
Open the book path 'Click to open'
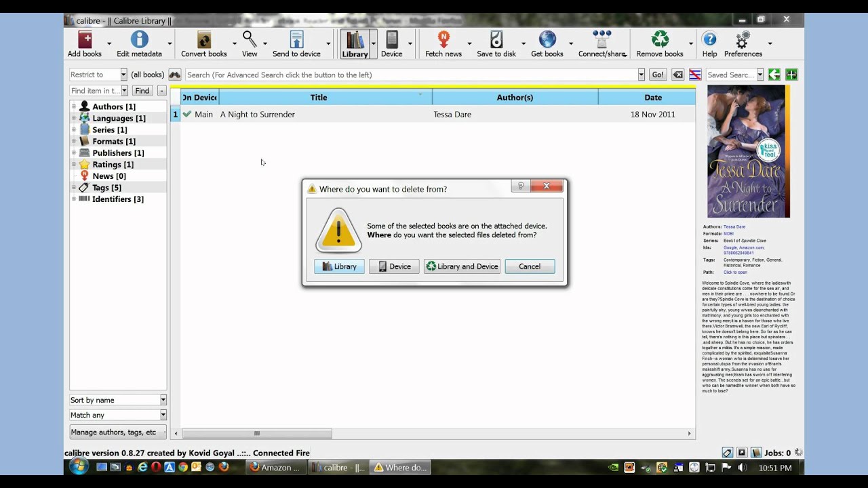[735, 272]
